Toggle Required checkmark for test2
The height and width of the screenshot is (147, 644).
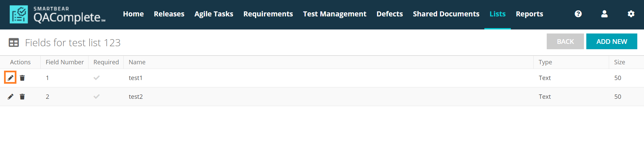[x=97, y=97]
